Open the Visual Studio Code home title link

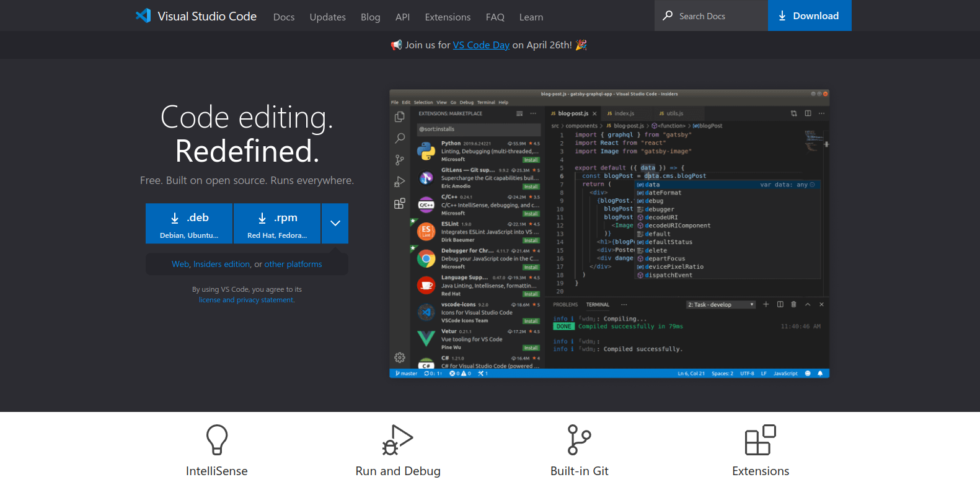point(207,16)
